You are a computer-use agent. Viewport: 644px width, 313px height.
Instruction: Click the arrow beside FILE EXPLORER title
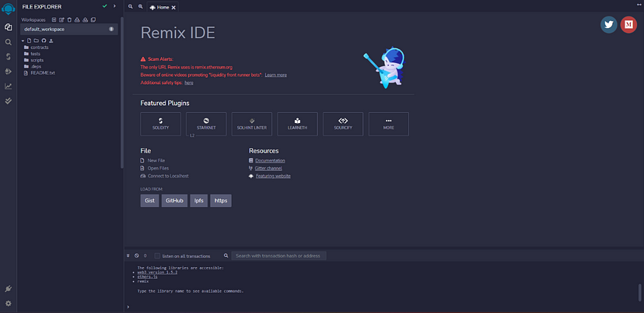click(114, 6)
